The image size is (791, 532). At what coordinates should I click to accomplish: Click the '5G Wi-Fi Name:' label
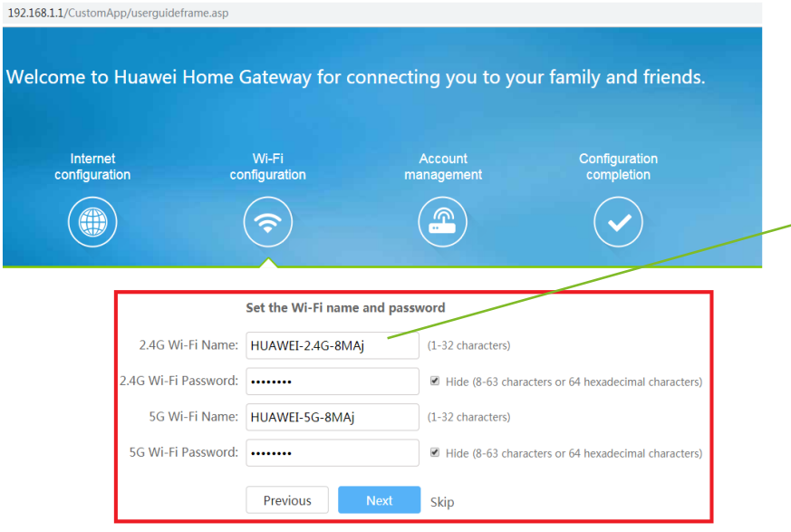click(194, 417)
